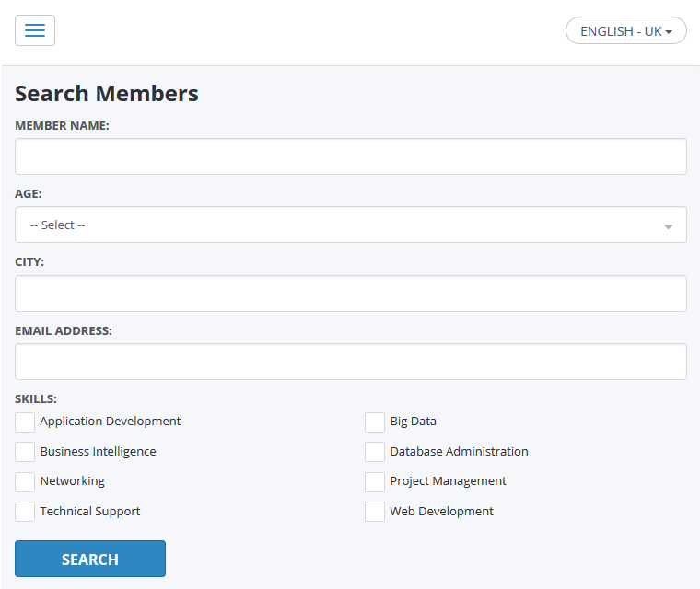Expand the Age select dropdown
700x589 pixels.
pyautogui.click(x=350, y=225)
